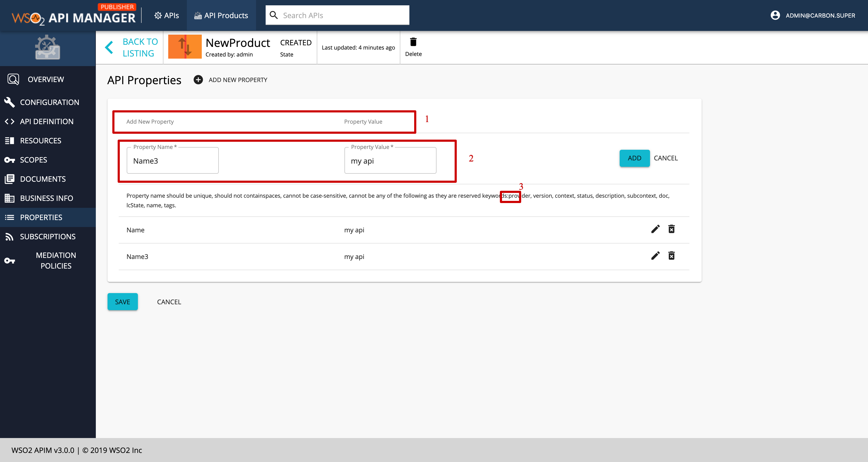The width and height of the screenshot is (868, 462).
Task: Edit the Name property with pencil icon
Action: 655,229
